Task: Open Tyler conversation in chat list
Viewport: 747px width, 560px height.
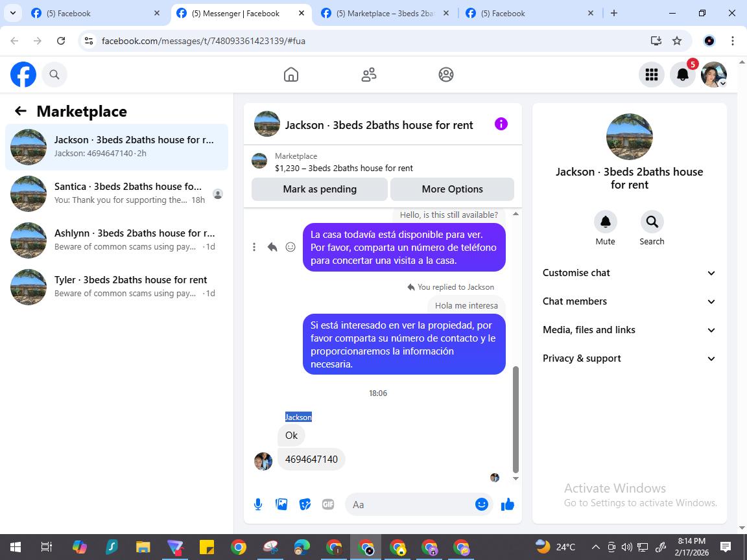Action: pos(117,286)
